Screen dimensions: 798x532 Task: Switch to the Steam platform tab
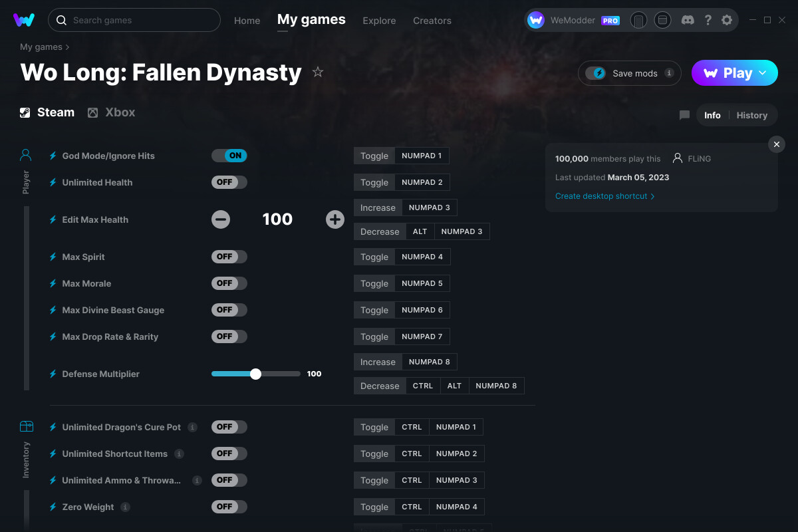click(x=47, y=112)
